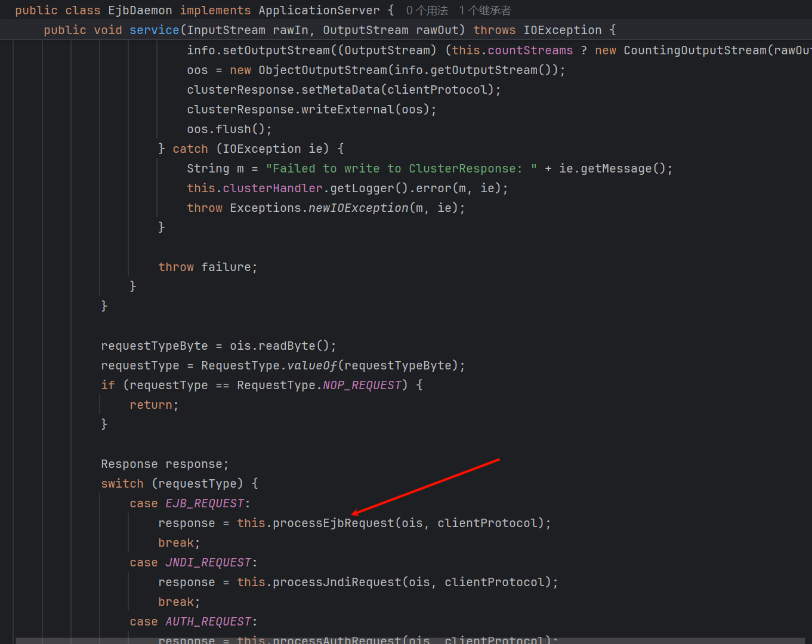Click the processEjbRequest method call

(333, 523)
